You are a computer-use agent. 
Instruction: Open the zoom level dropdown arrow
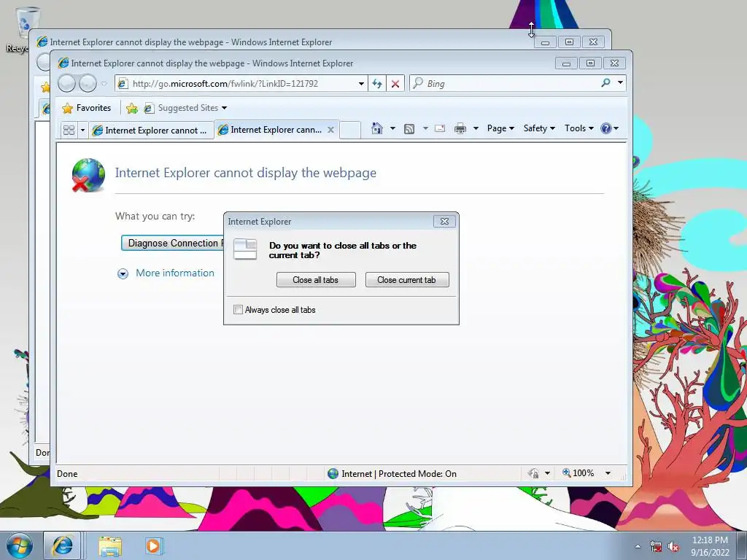(x=608, y=473)
